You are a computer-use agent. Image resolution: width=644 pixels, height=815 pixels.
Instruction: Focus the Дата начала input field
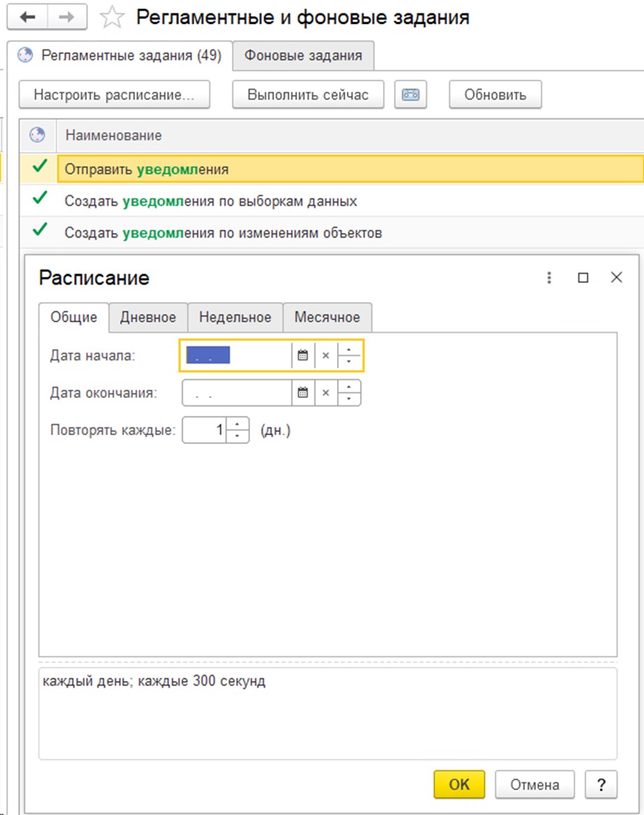pyautogui.click(x=236, y=355)
